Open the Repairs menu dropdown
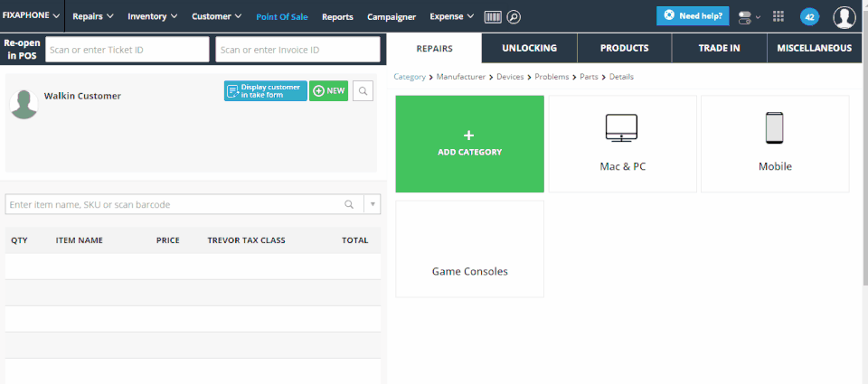The height and width of the screenshot is (384, 868). tap(93, 16)
